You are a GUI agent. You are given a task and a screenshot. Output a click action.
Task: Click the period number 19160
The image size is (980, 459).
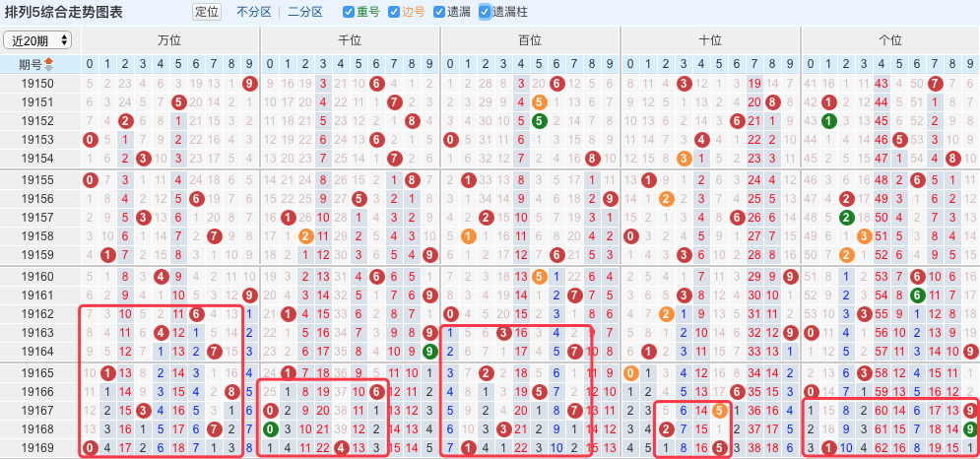(37, 277)
